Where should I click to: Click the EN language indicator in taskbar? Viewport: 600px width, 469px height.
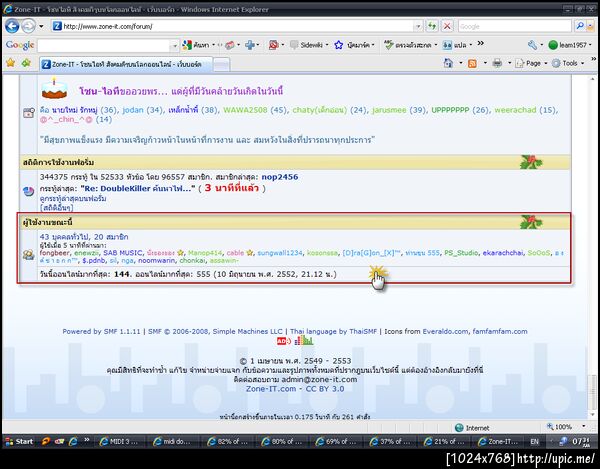[x=534, y=441]
